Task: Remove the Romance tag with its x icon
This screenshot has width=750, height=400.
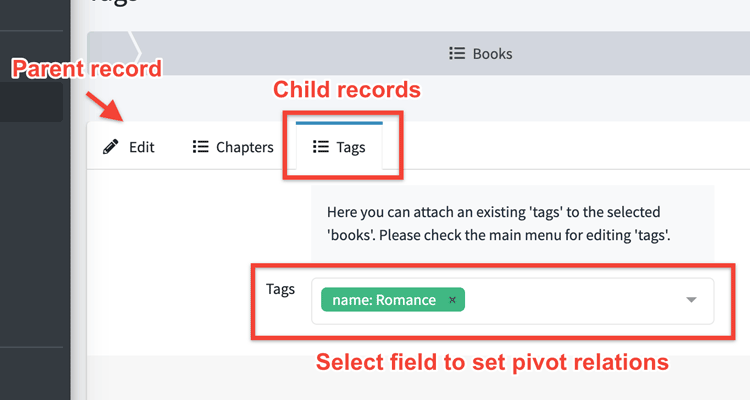Action: coord(452,300)
